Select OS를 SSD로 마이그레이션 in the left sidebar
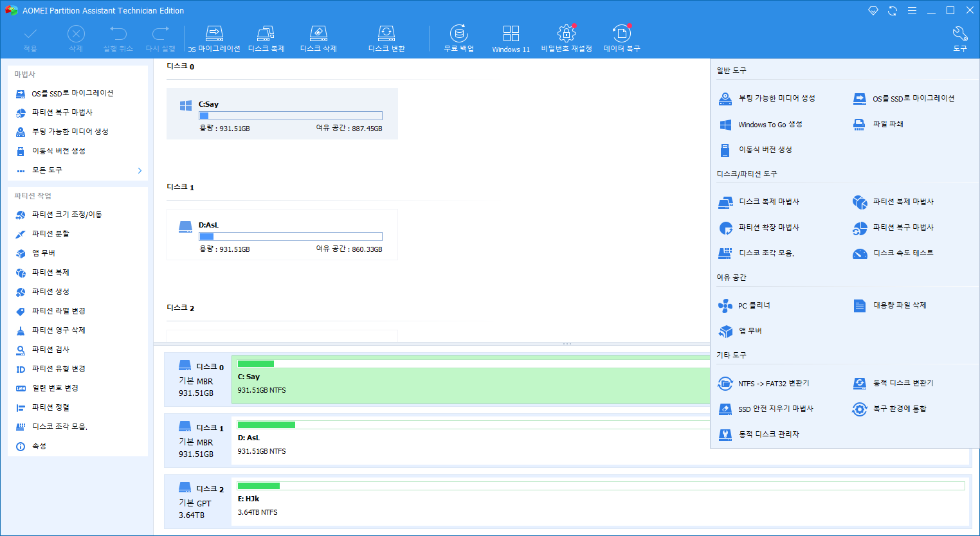980x536 pixels. click(64, 93)
